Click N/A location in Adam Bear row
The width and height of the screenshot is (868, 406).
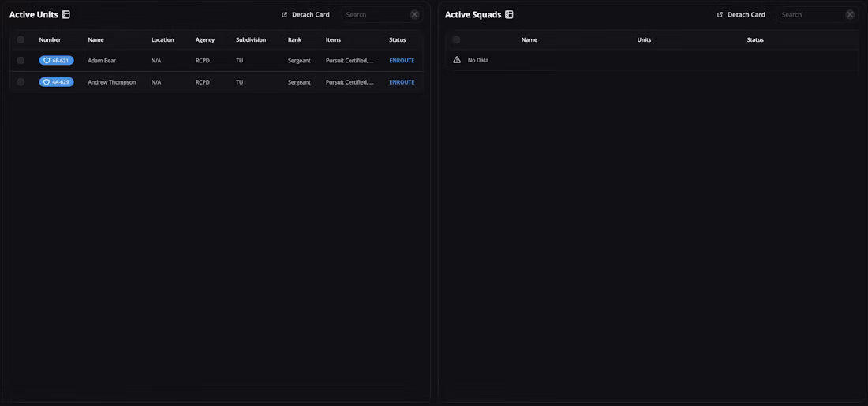click(156, 60)
